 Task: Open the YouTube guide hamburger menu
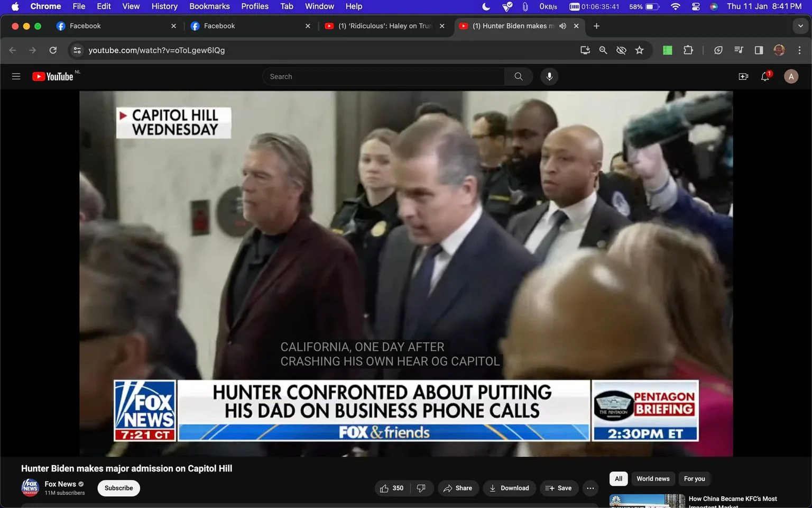coord(16,77)
